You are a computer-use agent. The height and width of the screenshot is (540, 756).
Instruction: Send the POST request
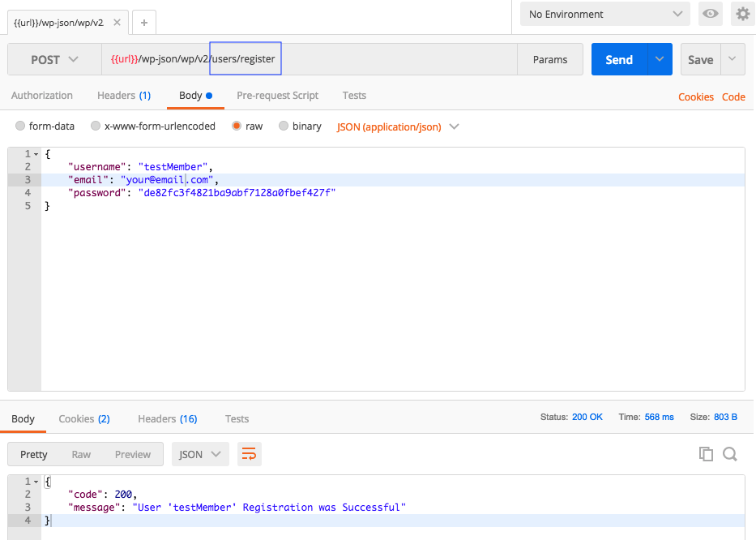click(619, 59)
